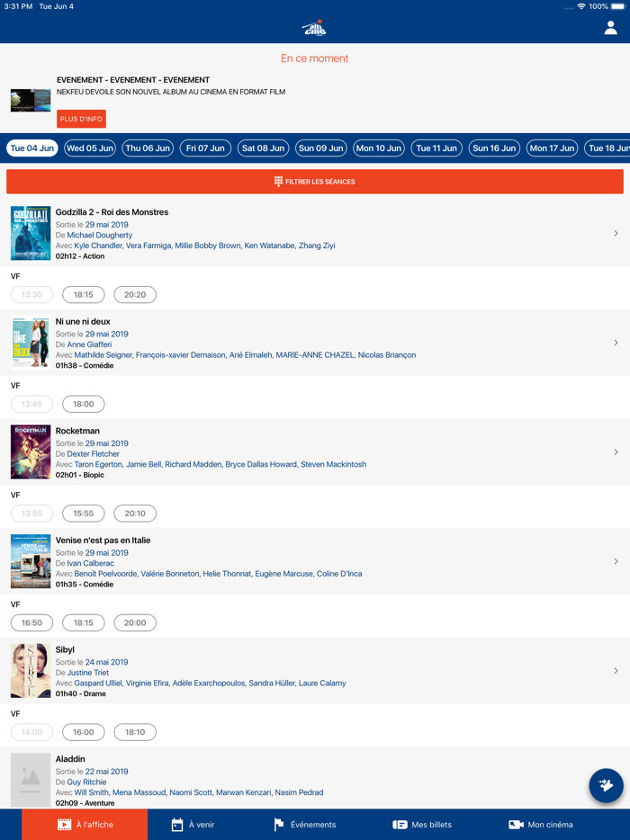630x840 pixels.
Task: Tap the floating ticket action button
Action: pyautogui.click(x=606, y=785)
